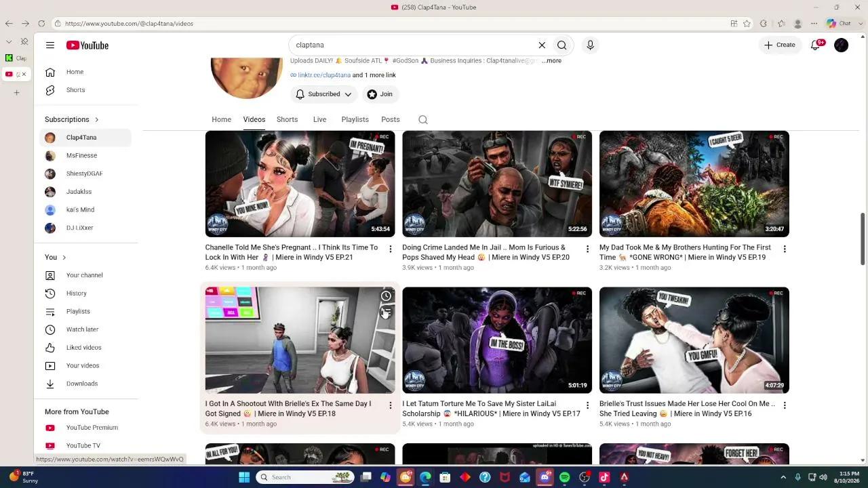Open the linktr.ee/clap4tana link
868x488 pixels.
pos(324,75)
